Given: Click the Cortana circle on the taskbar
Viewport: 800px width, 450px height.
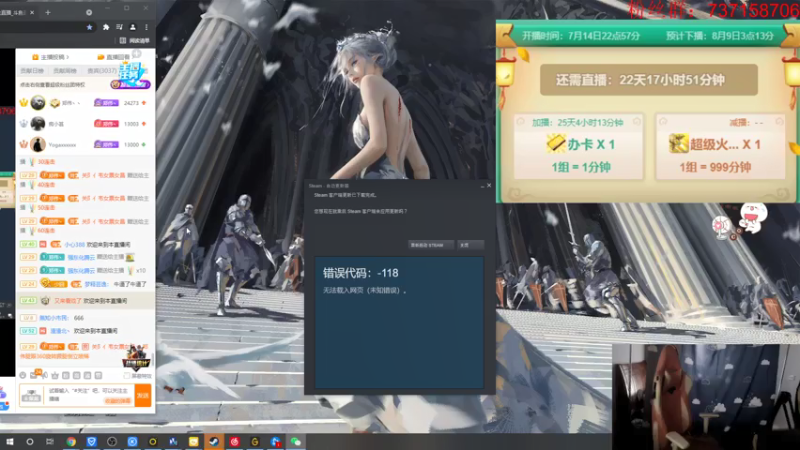Looking at the screenshot, I should (x=30, y=442).
